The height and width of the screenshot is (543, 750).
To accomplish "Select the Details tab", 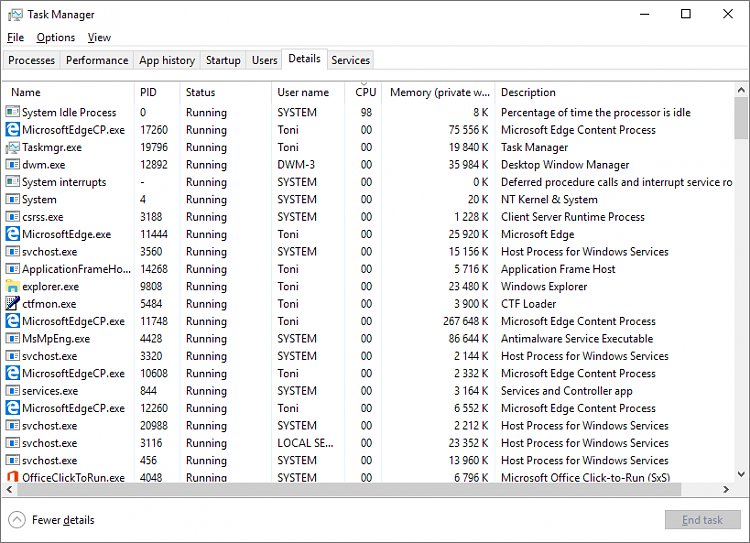I will 304,59.
